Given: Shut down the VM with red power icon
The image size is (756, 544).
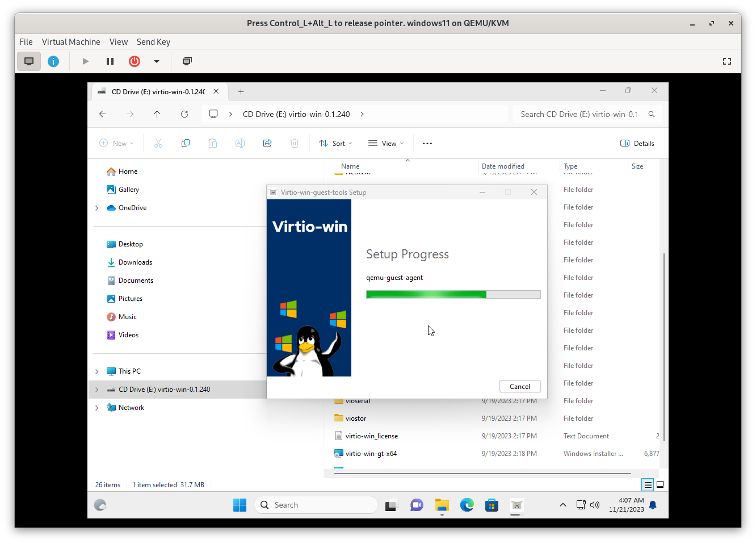Looking at the screenshot, I should (x=135, y=61).
